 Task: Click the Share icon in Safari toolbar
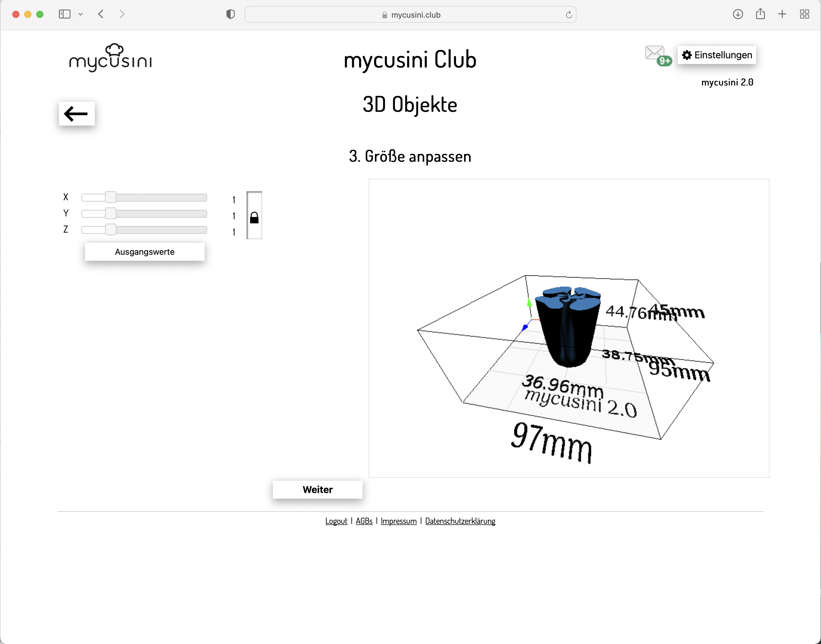(x=760, y=14)
